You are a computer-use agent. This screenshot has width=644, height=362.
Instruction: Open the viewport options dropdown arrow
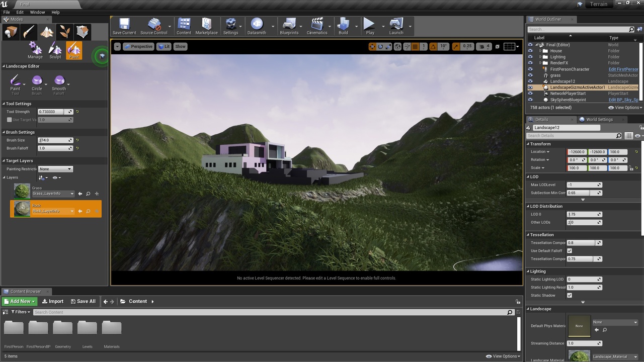click(117, 46)
